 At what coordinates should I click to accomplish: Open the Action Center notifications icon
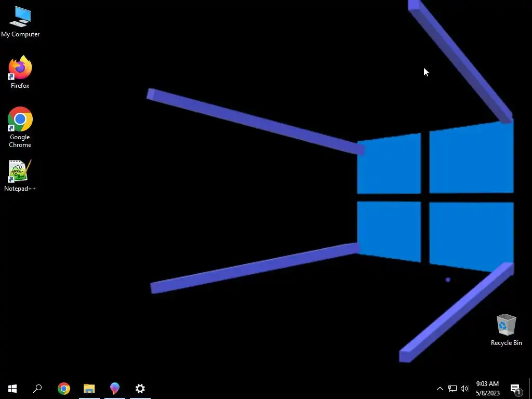pyautogui.click(x=516, y=389)
